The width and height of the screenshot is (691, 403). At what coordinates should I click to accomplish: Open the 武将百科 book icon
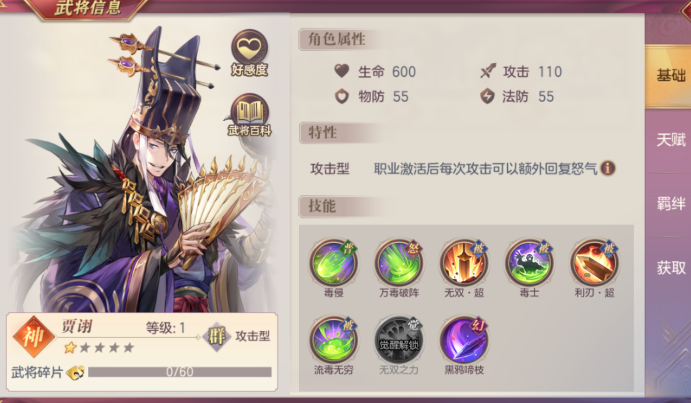click(x=249, y=115)
